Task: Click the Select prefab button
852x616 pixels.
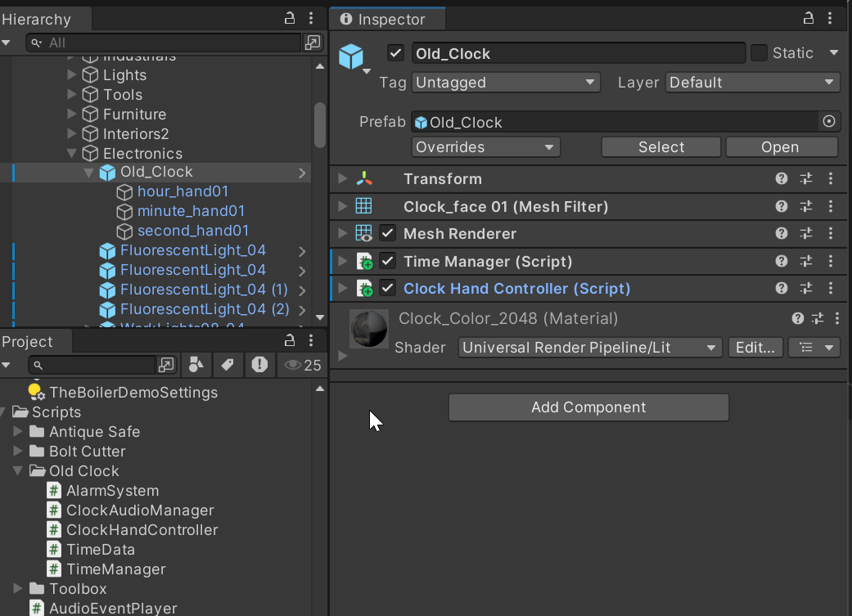Action: click(x=661, y=147)
